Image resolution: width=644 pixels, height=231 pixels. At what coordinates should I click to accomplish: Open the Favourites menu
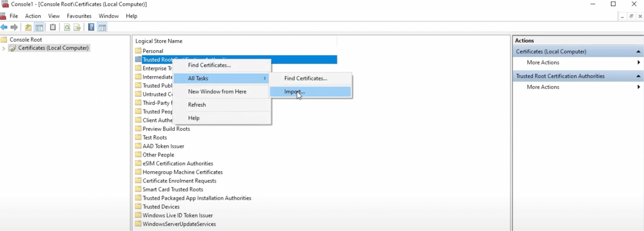click(x=79, y=16)
